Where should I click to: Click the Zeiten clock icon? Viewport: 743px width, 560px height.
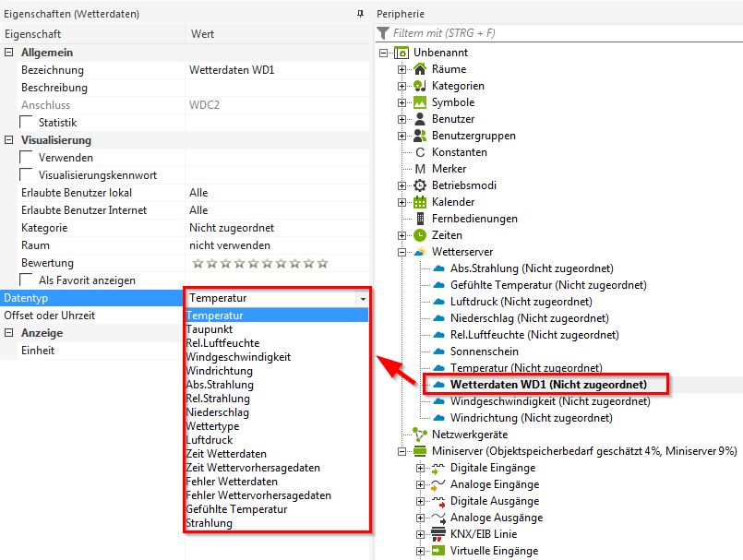(420, 235)
